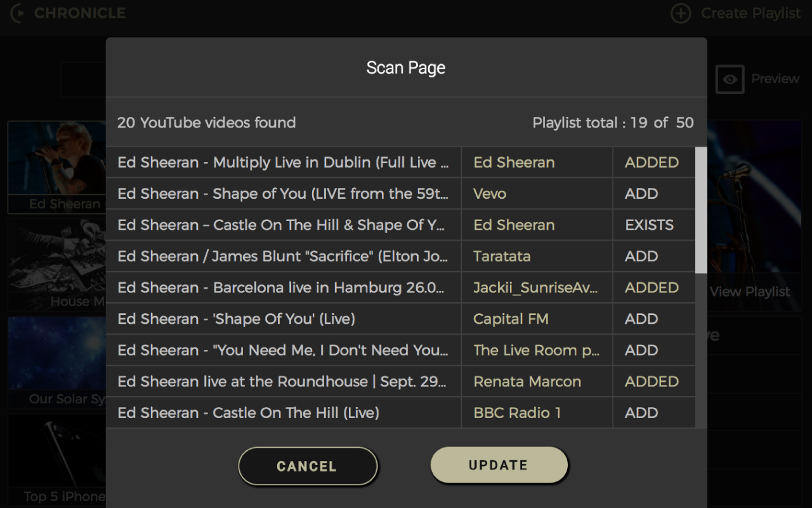The width and height of the screenshot is (812, 508).
Task: Add Castle On The Hill (Live) BBC Radio 1
Action: pyautogui.click(x=641, y=413)
